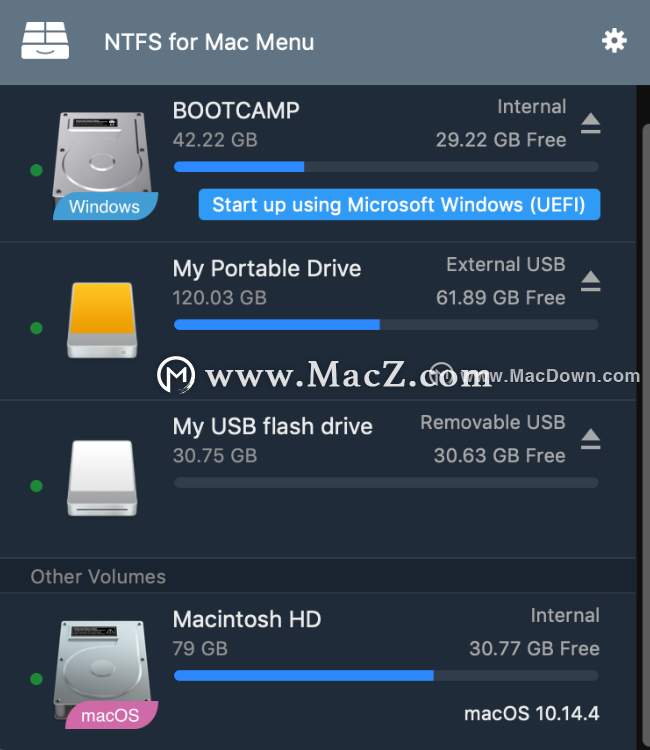Select the My USB flash drive name

pyautogui.click(x=272, y=427)
